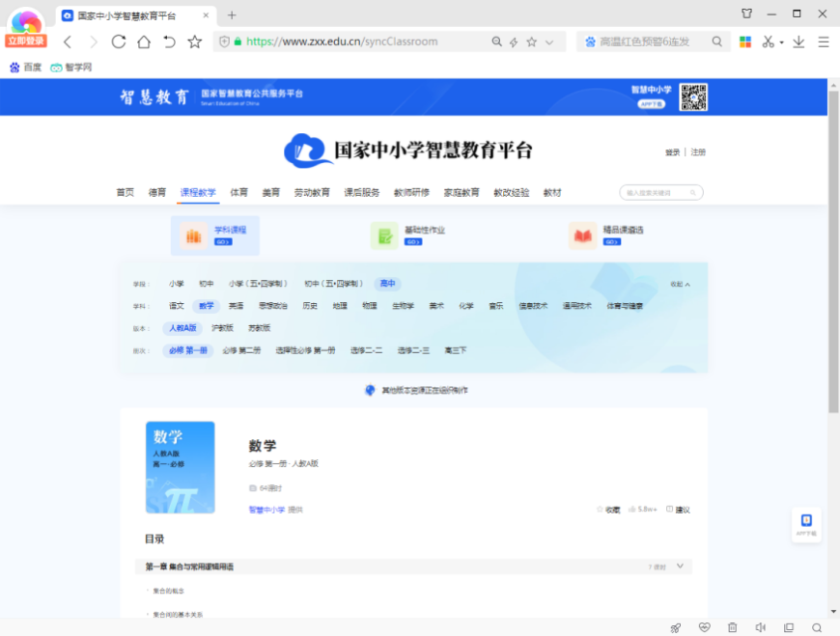Select the 高中 grade level filter
840x636 pixels.
pos(387,284)
